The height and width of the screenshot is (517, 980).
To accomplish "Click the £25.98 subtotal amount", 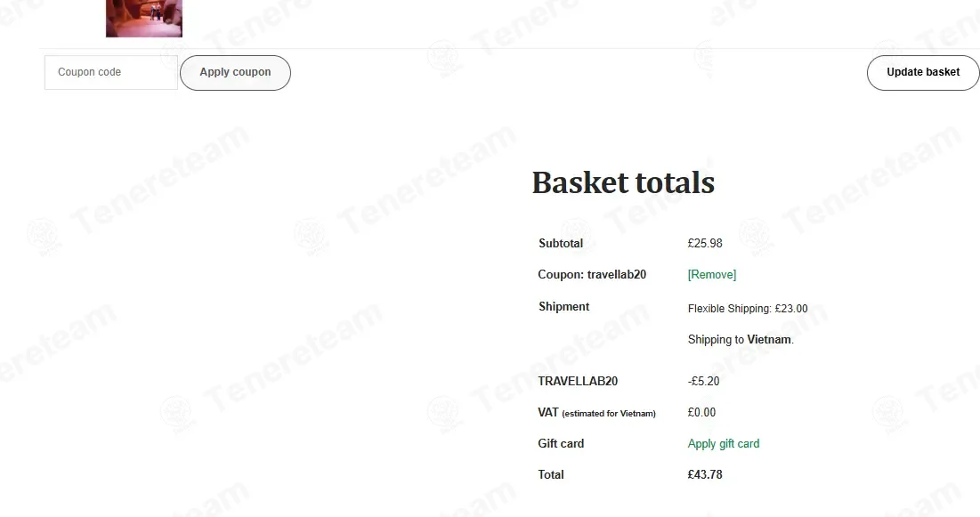I will tap(705, 243).
